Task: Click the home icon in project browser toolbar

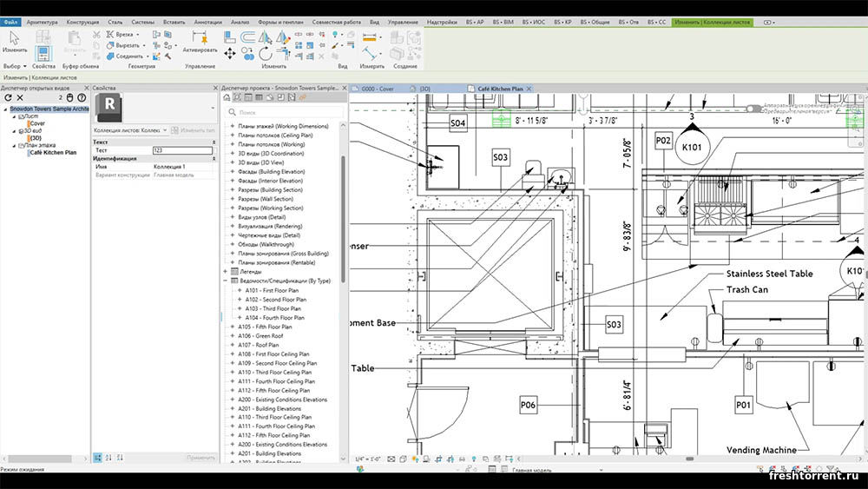Action: click(x=228, y=99)
